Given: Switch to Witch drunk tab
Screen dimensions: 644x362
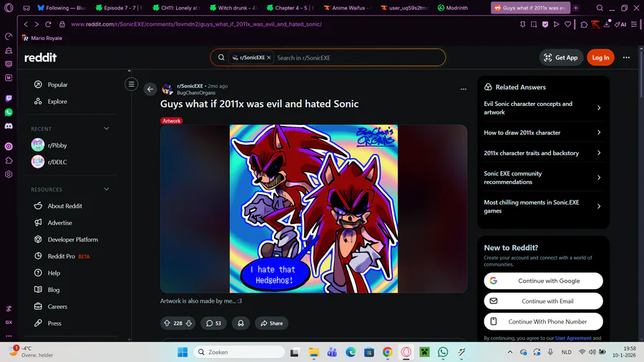Looking at the screenshot, I should pyautogui.click(x=233, y=8).
